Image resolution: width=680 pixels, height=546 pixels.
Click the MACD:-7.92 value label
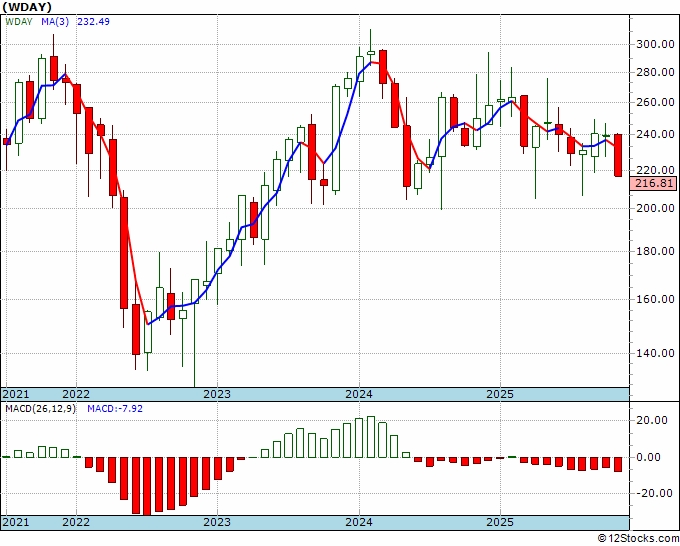(x=115, y=409)
